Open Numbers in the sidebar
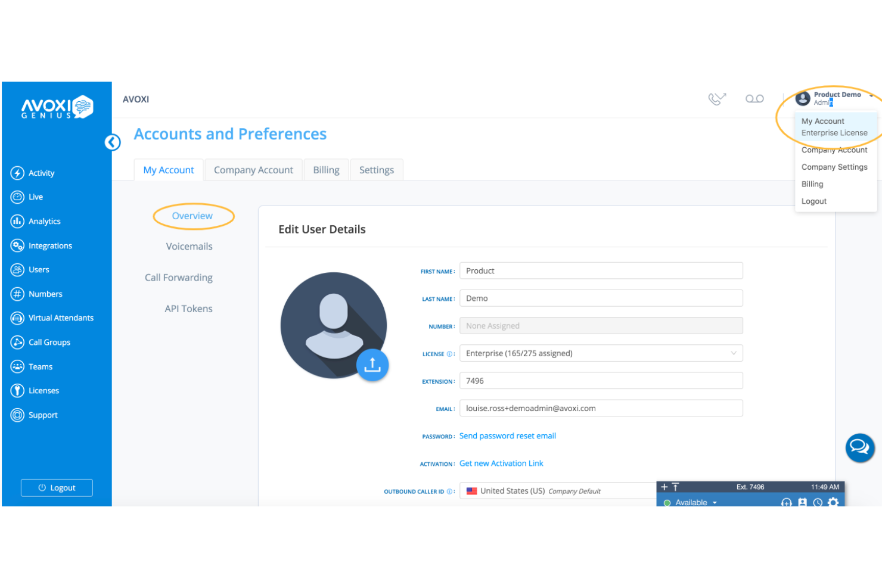This screenshot has height=588, width=882. click(x=36, y=294)
